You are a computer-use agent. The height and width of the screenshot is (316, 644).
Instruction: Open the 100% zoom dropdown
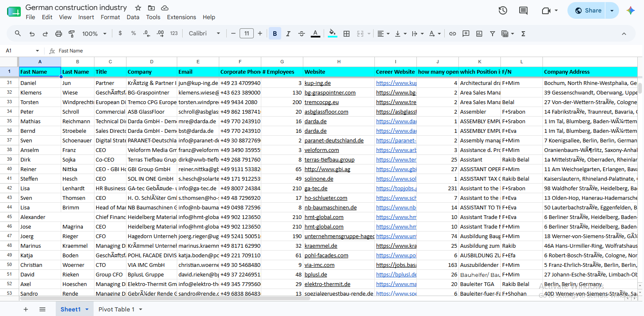[x=94, y=34]
